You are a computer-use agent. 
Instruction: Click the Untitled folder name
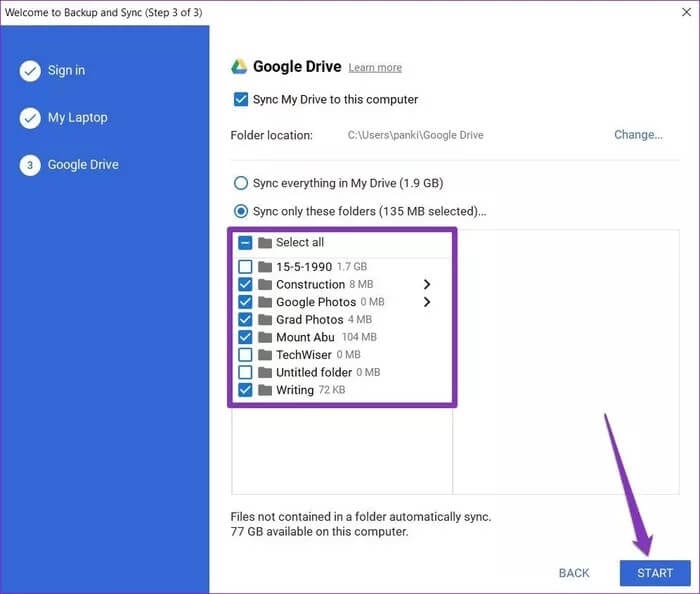pyautogui.click(x=314, y=372)
